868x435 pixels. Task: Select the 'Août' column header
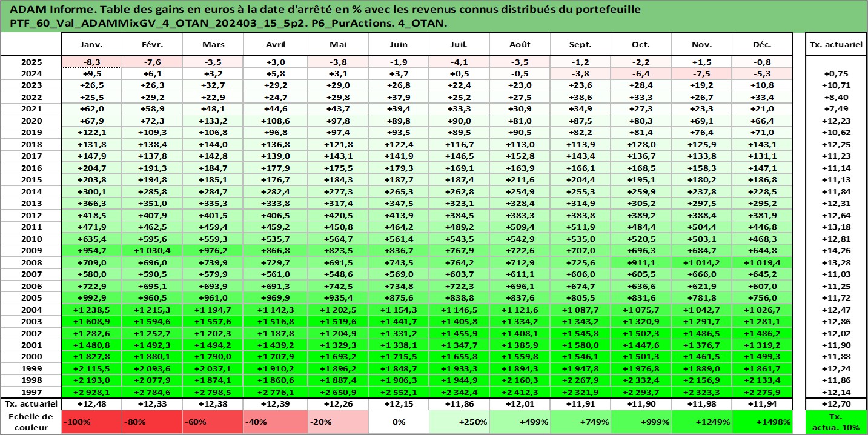coord(520,45)
